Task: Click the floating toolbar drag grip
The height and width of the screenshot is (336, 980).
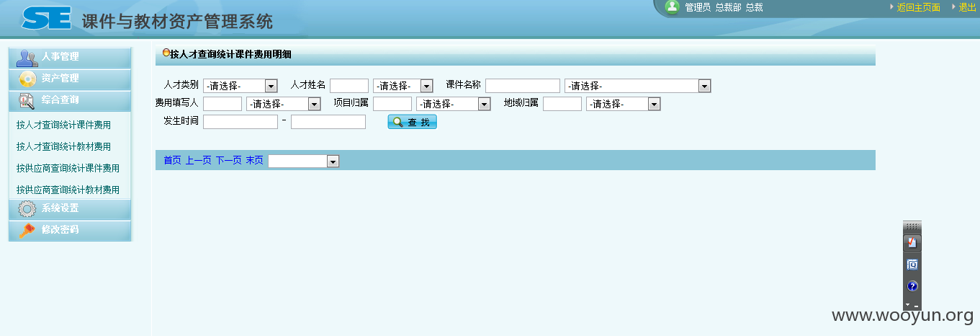Action: pyautogui.click(x=912, y=226)
